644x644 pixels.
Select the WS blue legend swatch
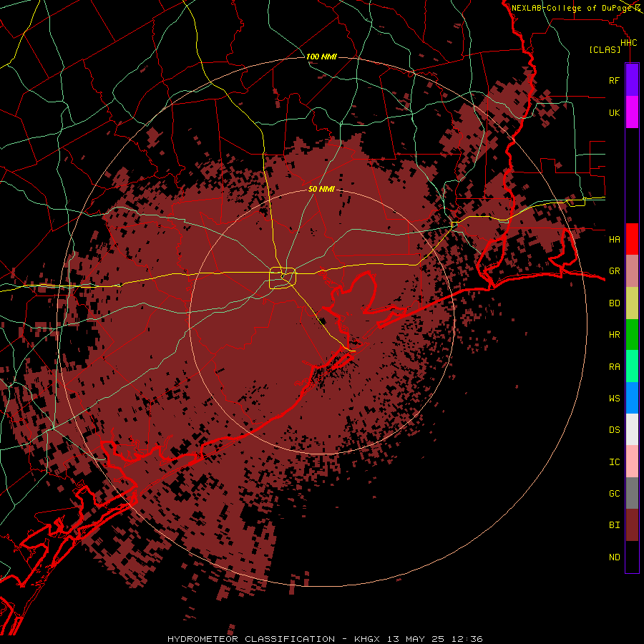(632, 398)
